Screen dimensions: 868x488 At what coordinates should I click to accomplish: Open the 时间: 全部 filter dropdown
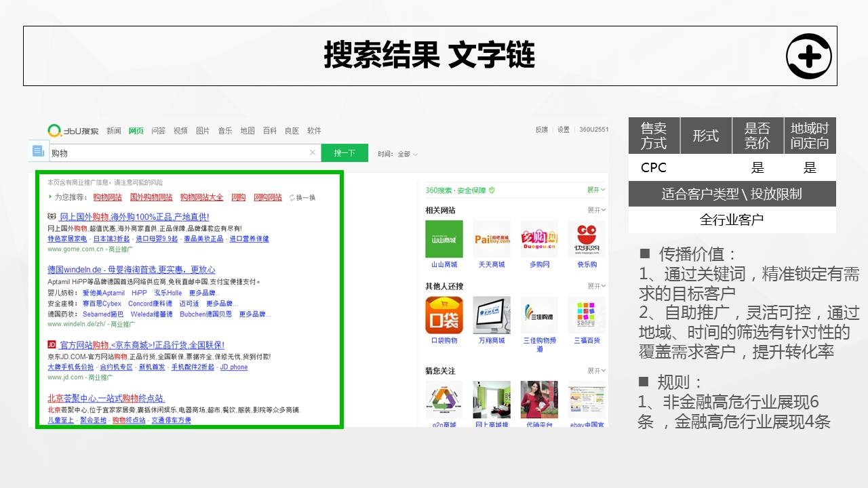tap(398, 154)
